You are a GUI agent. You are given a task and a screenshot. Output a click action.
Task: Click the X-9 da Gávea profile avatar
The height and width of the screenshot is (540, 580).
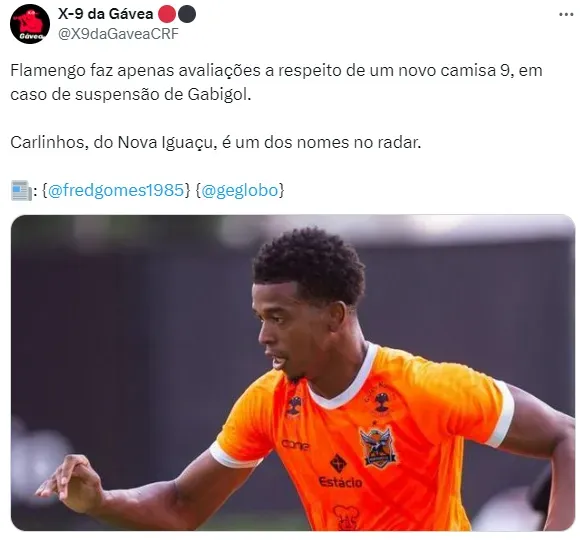tap(30, 24)
